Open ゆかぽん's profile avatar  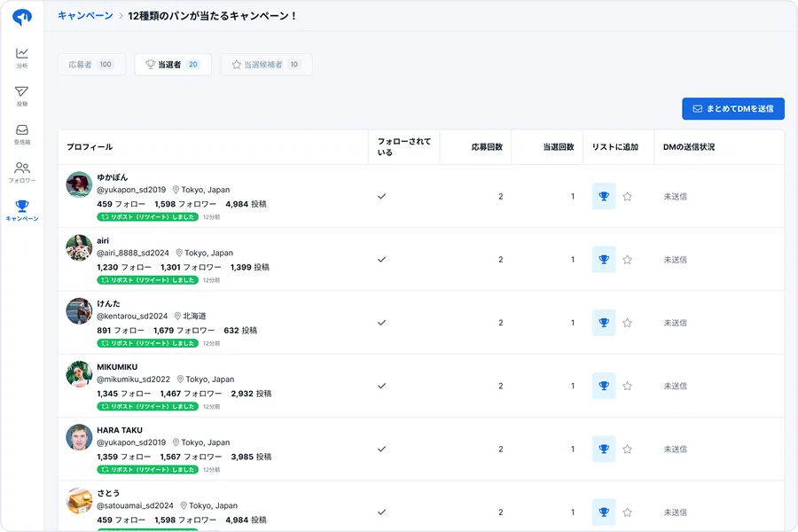coord(79,184)
